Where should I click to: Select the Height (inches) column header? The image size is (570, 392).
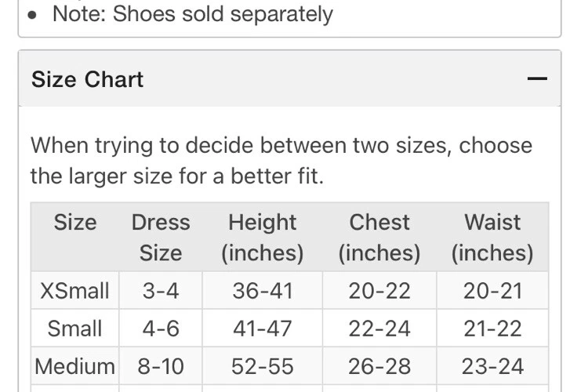(262, 238)
